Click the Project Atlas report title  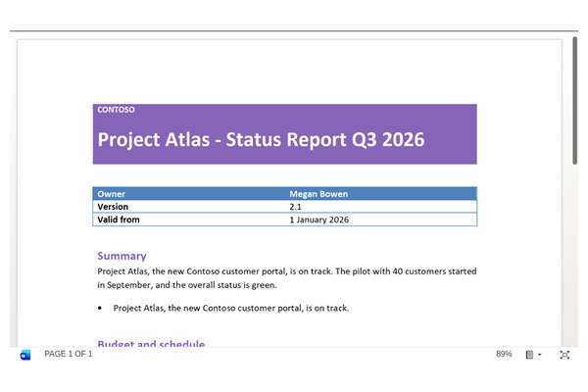(x=261, y=139)
